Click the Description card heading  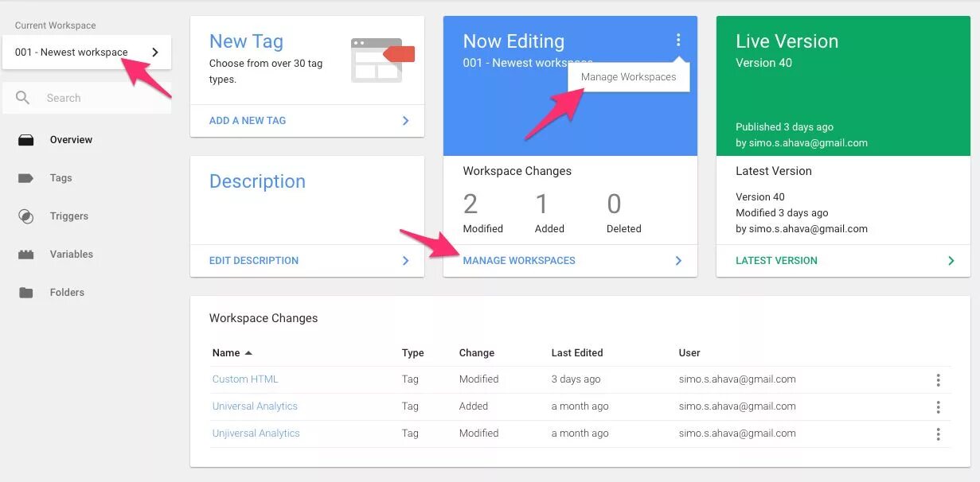point(257,181)
